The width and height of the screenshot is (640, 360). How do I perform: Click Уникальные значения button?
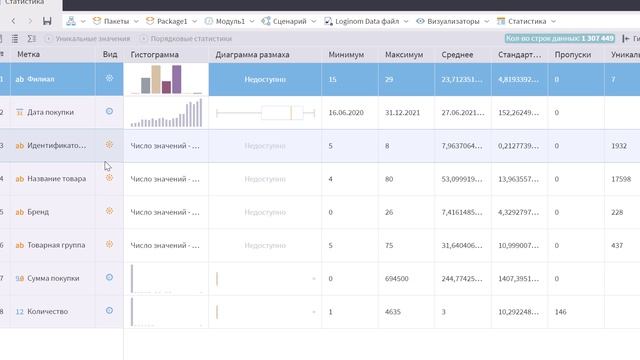[87, 39]
